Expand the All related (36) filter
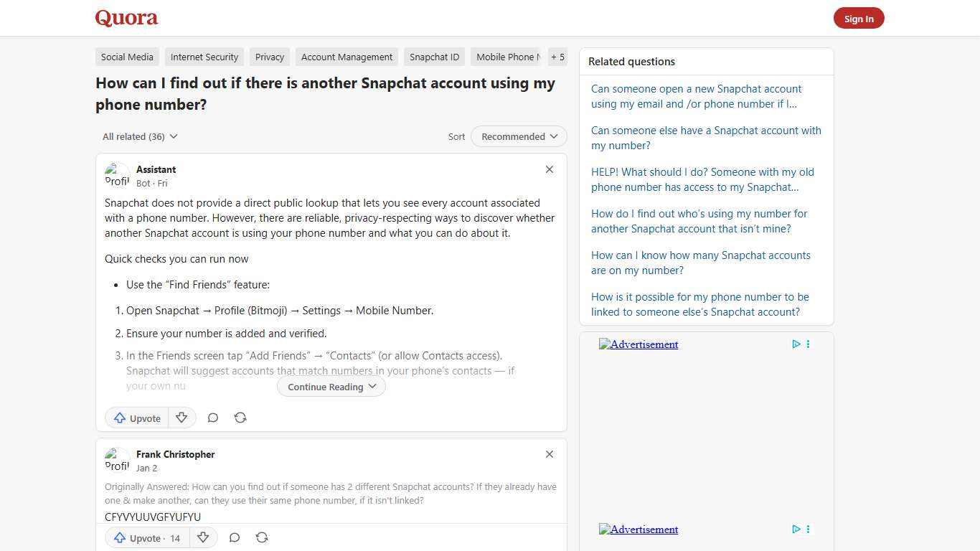This screenshot has width=980, height=551. tap(140, 136)
